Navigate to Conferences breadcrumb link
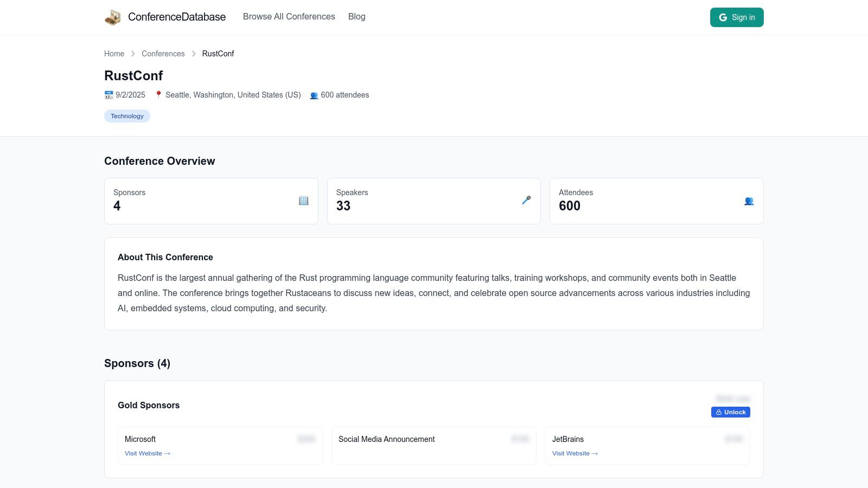The height and width of the screenshot is (488, 868). tap(163, 54)
